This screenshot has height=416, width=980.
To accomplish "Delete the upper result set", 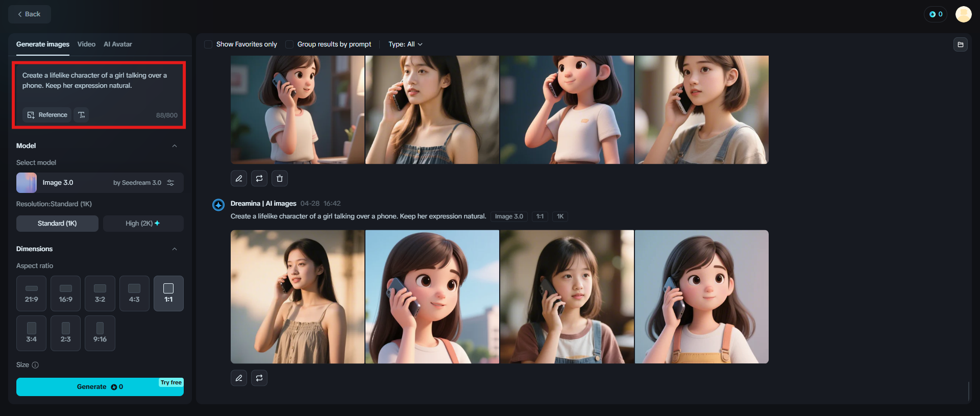I will [x=280, y=179].
